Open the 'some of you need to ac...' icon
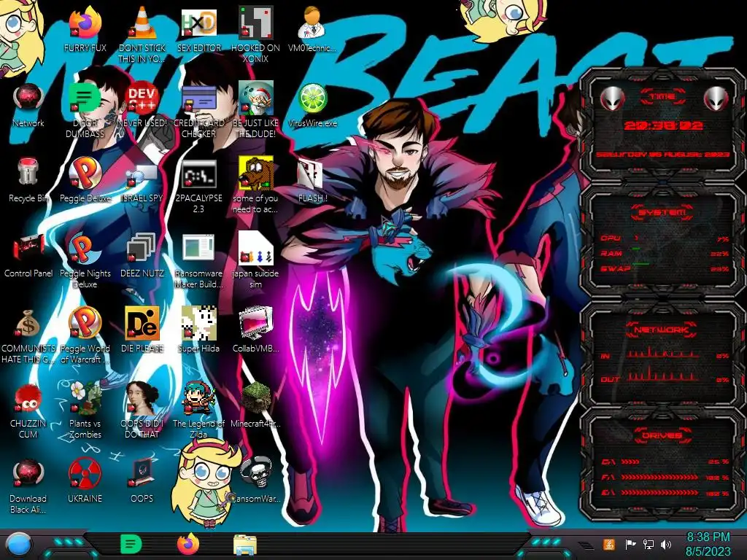This screenshot has width=747, height=560. click(x=256, y=174)
